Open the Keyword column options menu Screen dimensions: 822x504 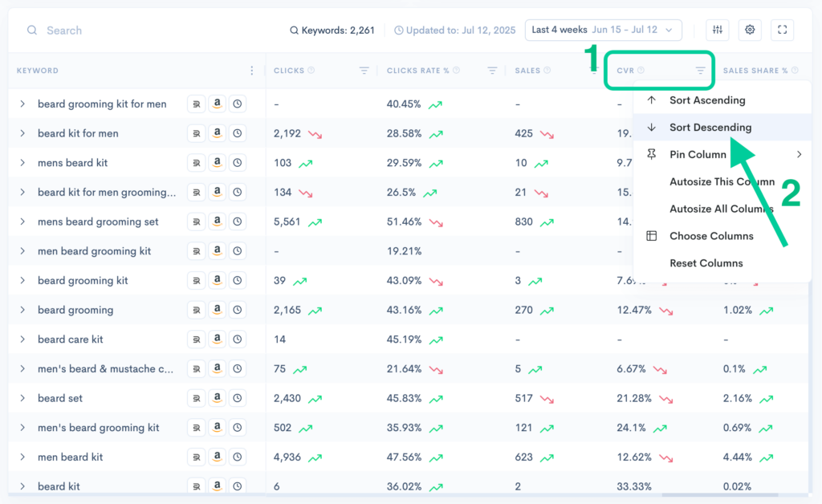pyautogui.click(x=251, y=70)
